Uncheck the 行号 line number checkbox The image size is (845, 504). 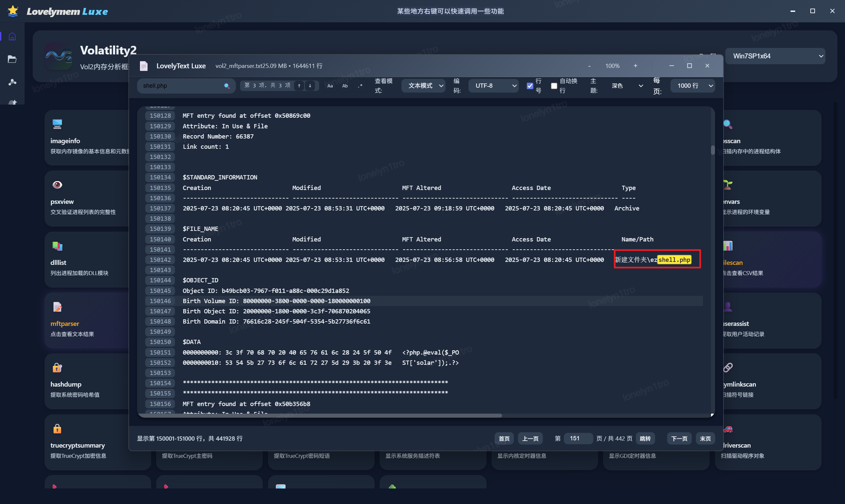[530, 86]
